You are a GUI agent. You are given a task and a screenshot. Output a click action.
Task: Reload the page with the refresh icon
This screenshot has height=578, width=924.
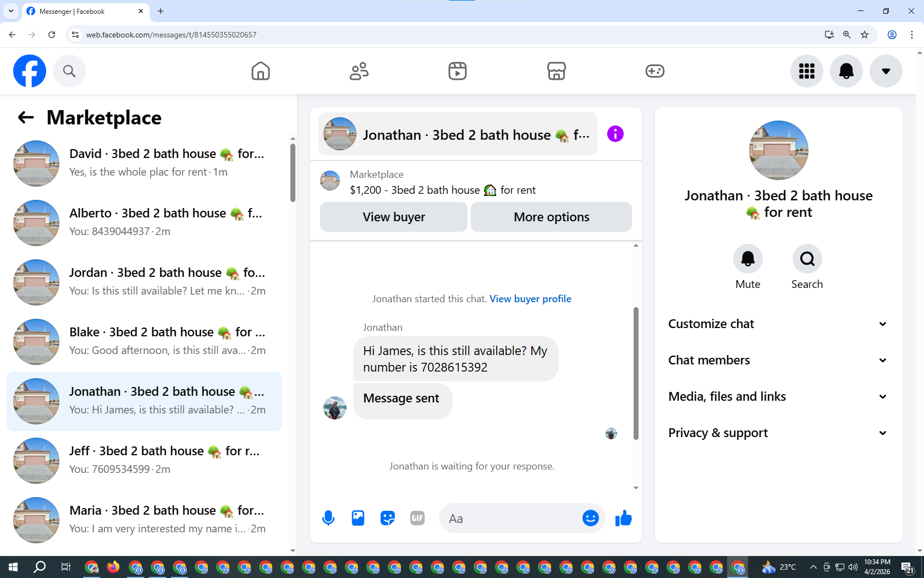tap(52, 35)
